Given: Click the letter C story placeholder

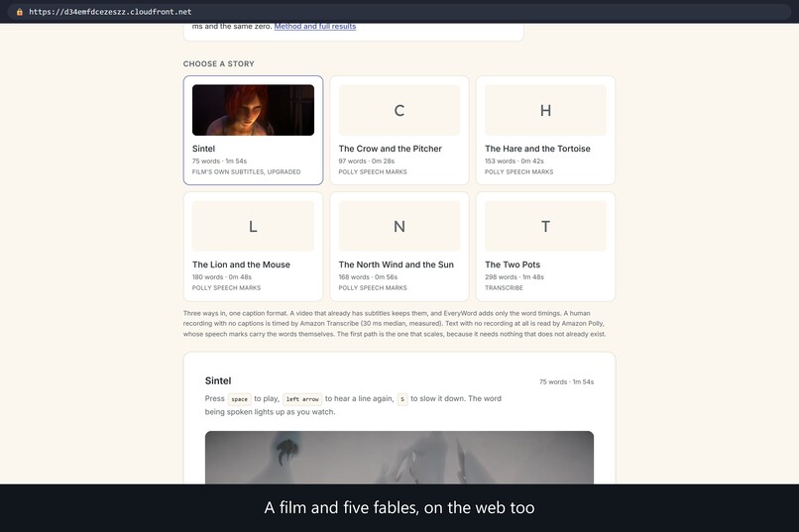Looking at the screenshot, I should [x=399, y=110].
